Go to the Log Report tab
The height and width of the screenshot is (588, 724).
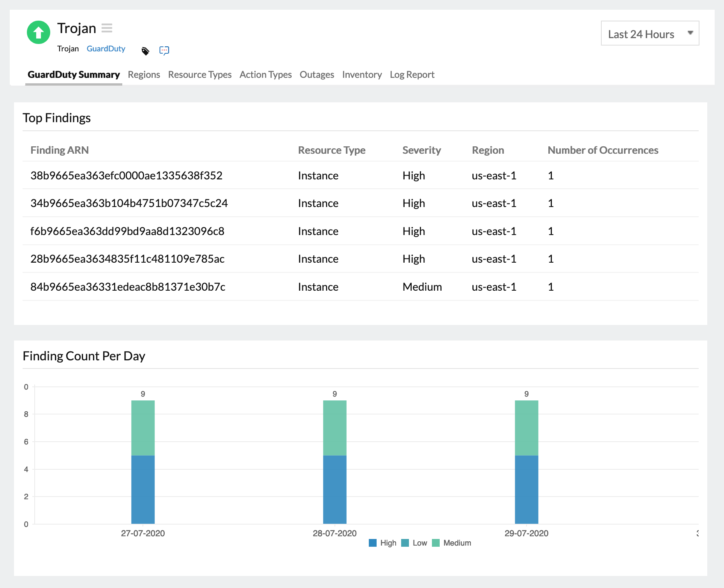point(412,74)
